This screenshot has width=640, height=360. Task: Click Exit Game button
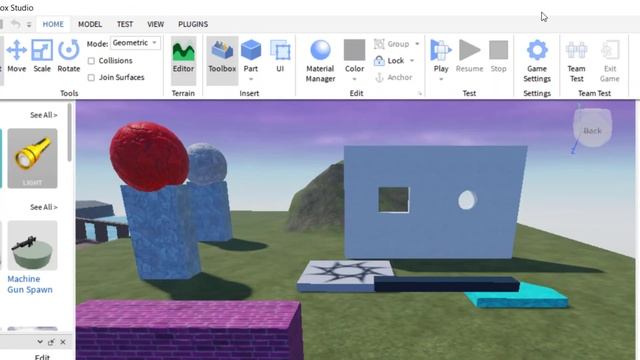tap(610, 61)
